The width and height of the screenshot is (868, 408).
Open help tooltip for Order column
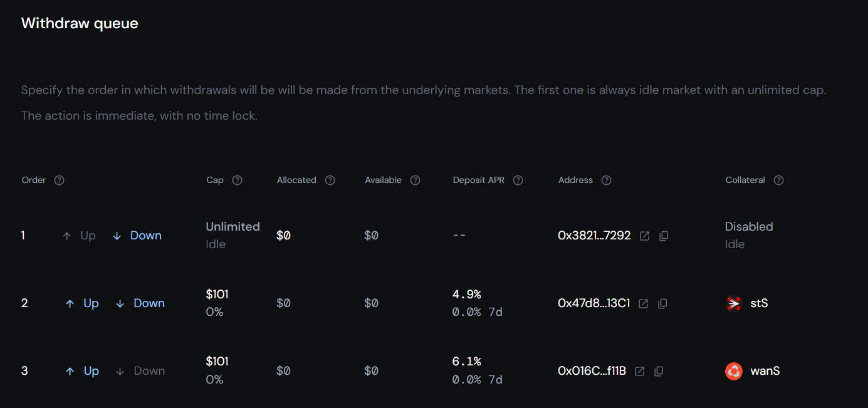click(x=58, y=180)
